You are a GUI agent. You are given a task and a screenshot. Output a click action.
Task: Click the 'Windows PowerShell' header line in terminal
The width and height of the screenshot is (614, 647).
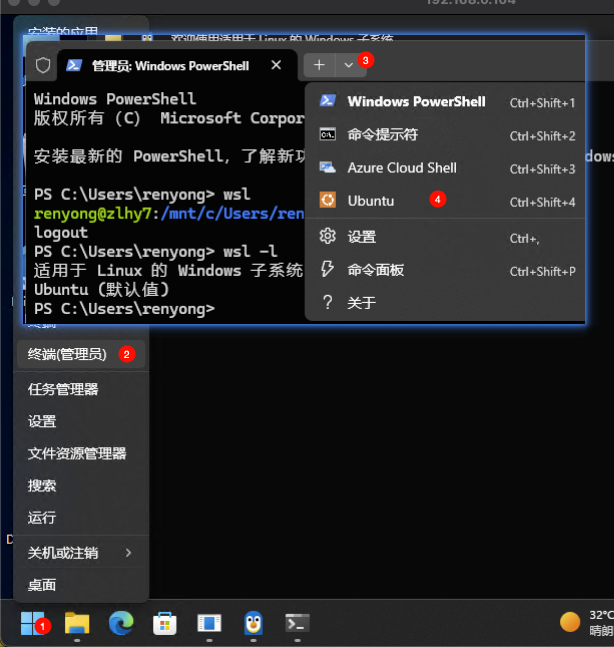(115, 99)
